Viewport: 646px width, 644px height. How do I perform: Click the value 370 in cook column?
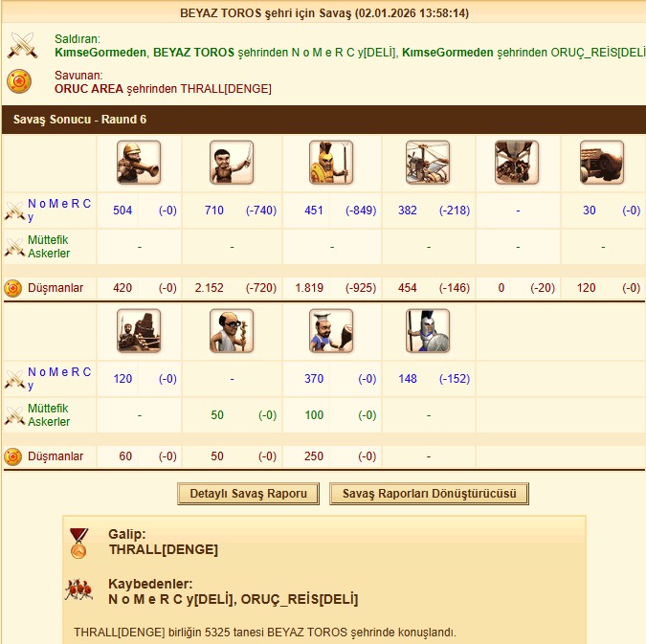(x=314, y=379)
